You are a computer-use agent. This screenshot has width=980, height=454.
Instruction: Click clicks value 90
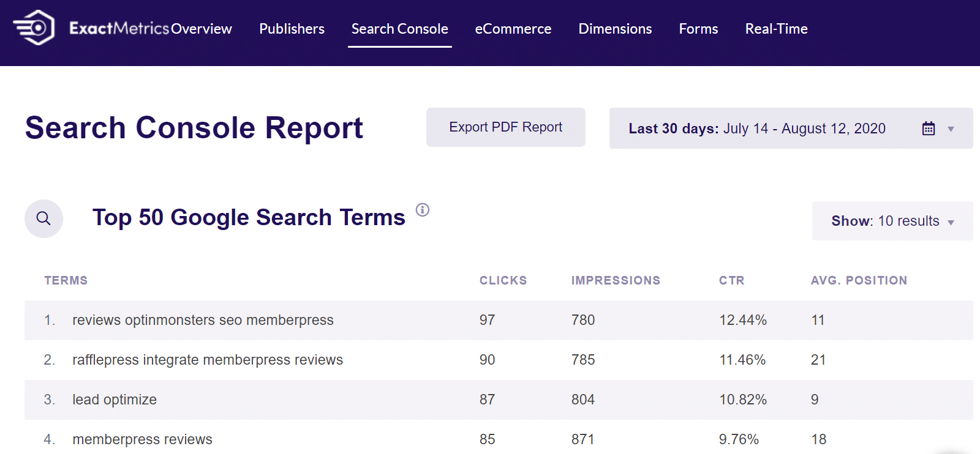coord(487,360)
